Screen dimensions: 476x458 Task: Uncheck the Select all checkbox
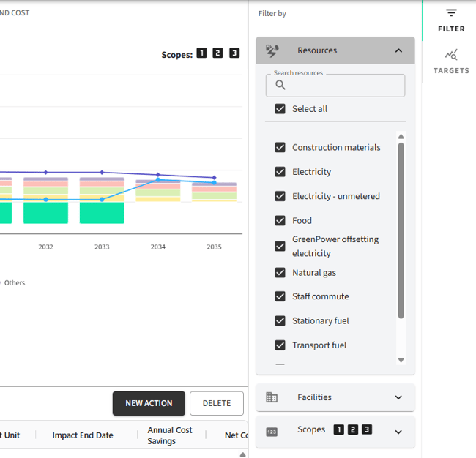pos(280,109)
